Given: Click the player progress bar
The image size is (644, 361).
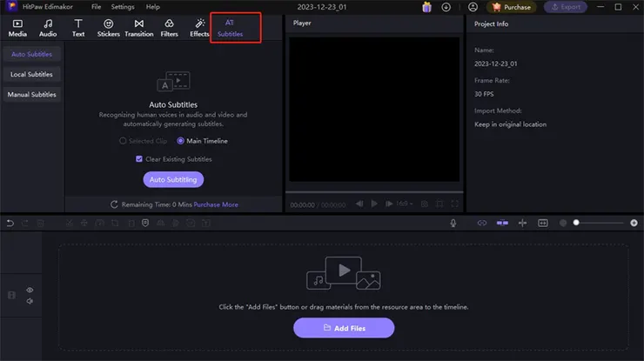Looking at the screenshot, I should [374, 191].
